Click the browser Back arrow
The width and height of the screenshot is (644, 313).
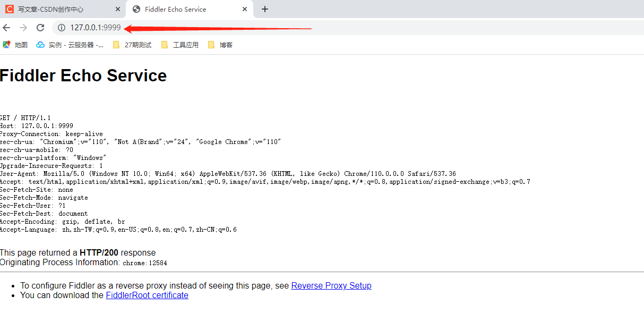click(x=6, y=28)
